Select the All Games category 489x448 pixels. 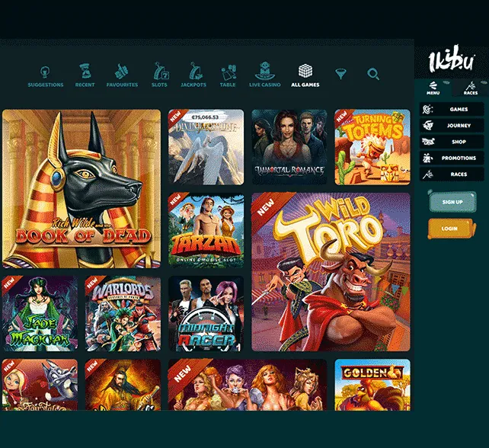pos(305,75)
